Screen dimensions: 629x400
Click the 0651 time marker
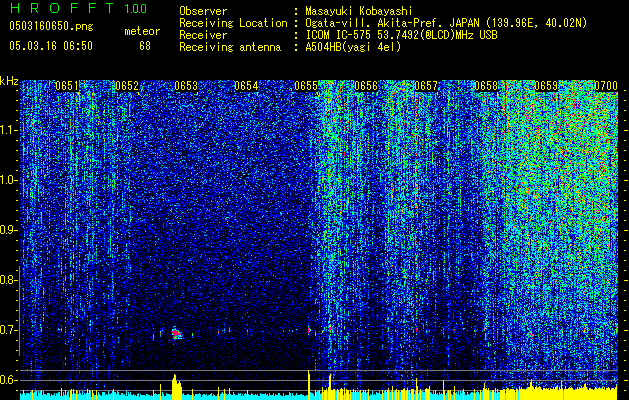pyautogui.click(x=67, y=86)
